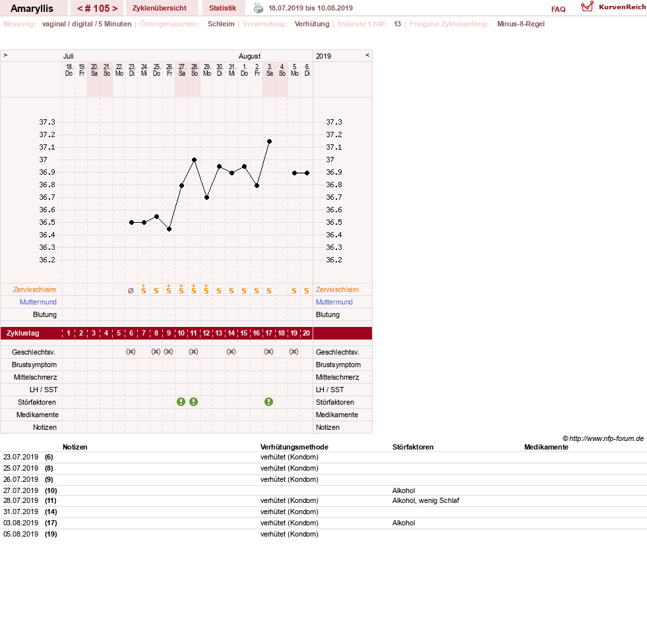The image size is (647, 644).
Task: Click right Muttermund row label
Action: tap(334, 302)
